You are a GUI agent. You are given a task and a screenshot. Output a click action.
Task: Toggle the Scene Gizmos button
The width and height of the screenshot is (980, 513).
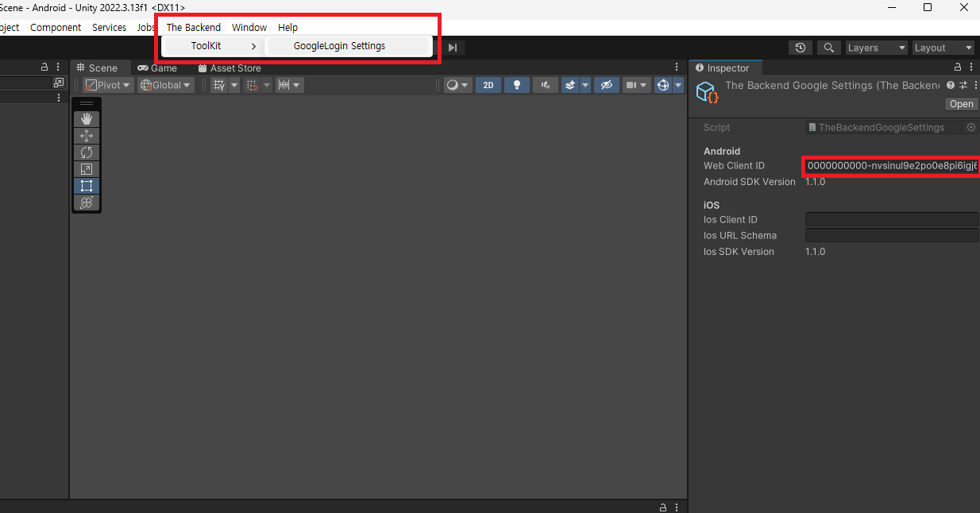coord(663,85)
